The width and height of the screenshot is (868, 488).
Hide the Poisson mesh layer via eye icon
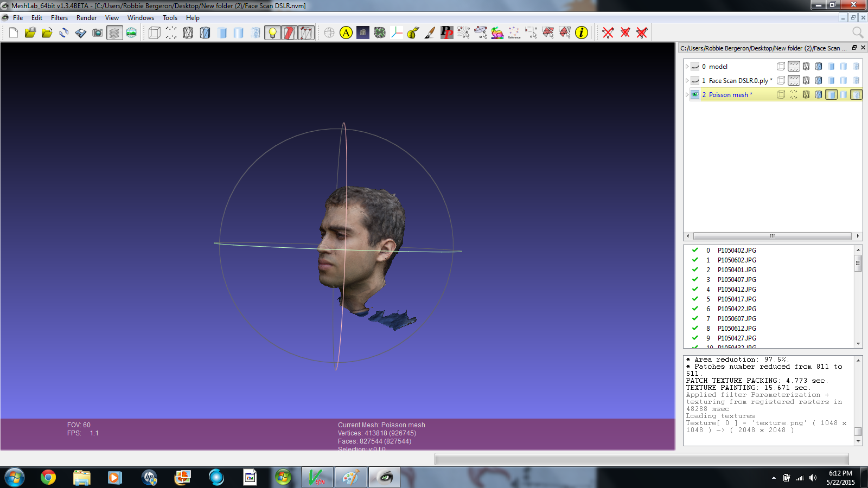[695, 95]
